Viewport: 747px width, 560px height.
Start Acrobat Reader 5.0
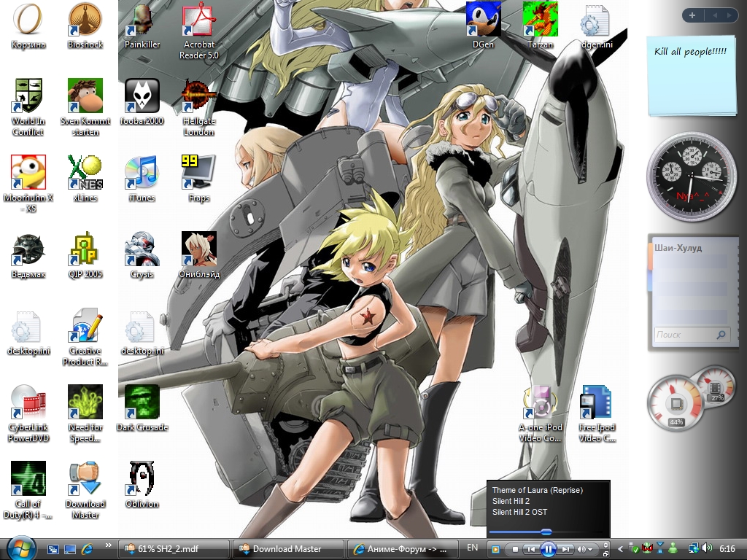pos(198,31)
